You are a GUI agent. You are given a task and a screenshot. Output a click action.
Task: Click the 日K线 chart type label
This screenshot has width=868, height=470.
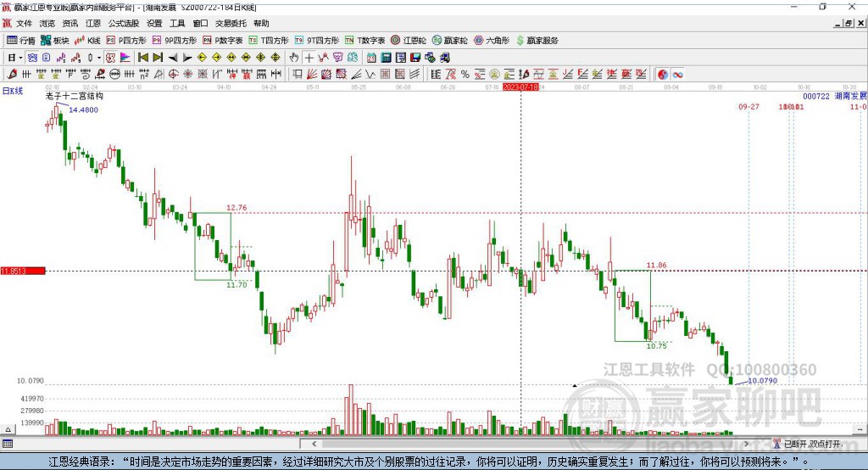pos(12,91)
